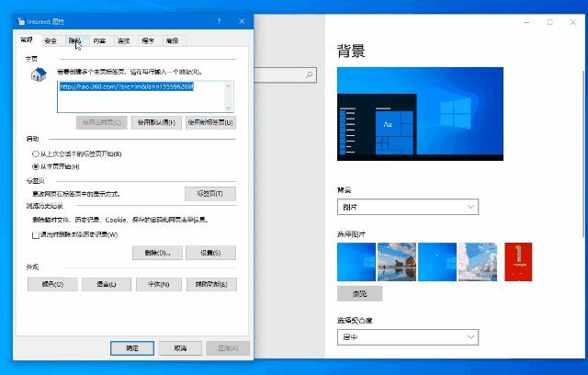Viewport: 588px width, 375px height.
Task: Close the Internet 属性 dialog with the X
Action: tap(242, 21)
